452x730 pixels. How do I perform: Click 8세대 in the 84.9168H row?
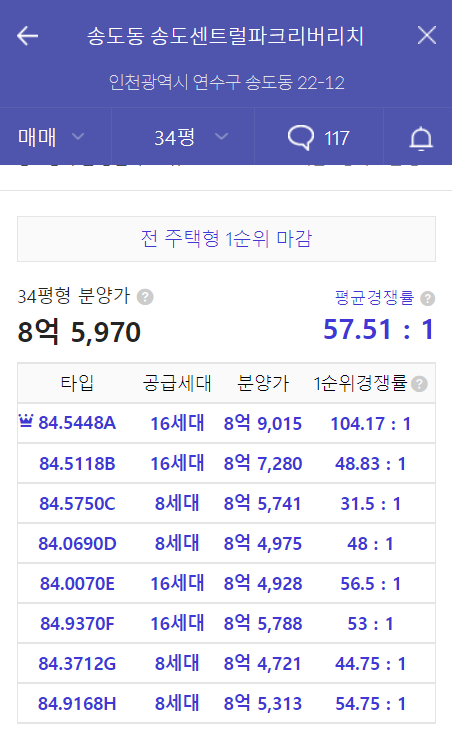pos(177,703)
